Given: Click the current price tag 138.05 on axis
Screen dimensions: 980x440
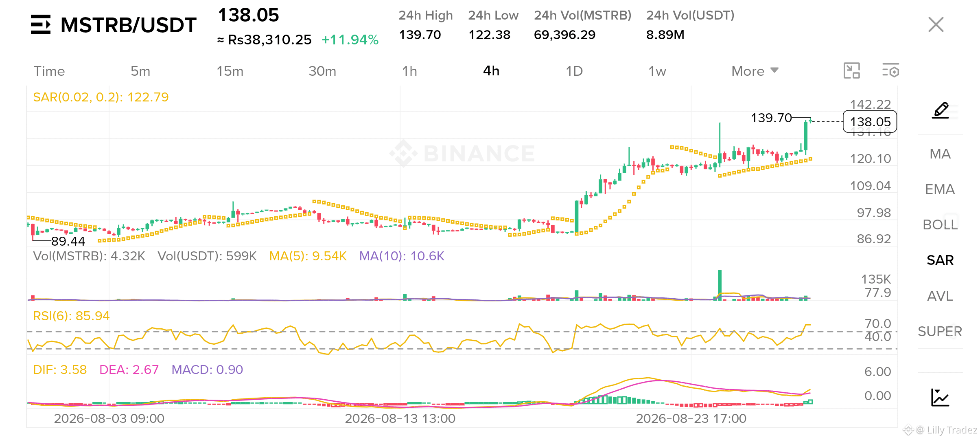Looking at the screenshot, I should pyautogui.click(x=870, y=122).
